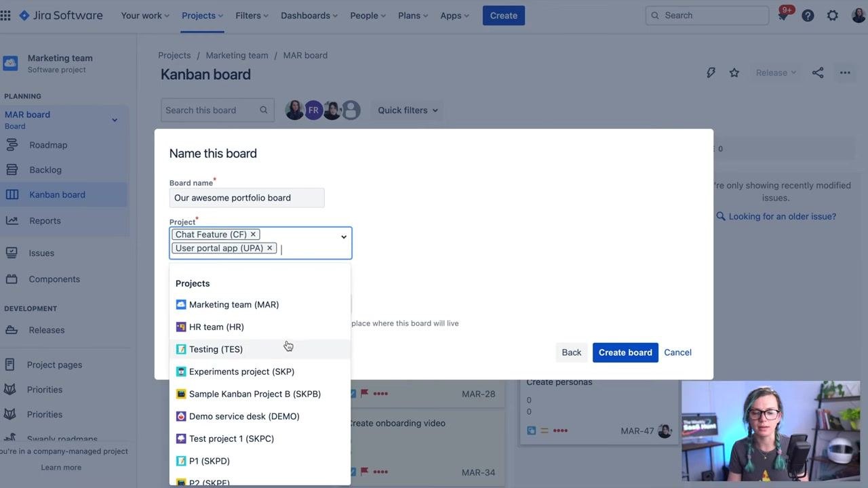Screen dimensions: 868x488
Task: Select P1 (SKPD) project option
Action: [260, 461]
